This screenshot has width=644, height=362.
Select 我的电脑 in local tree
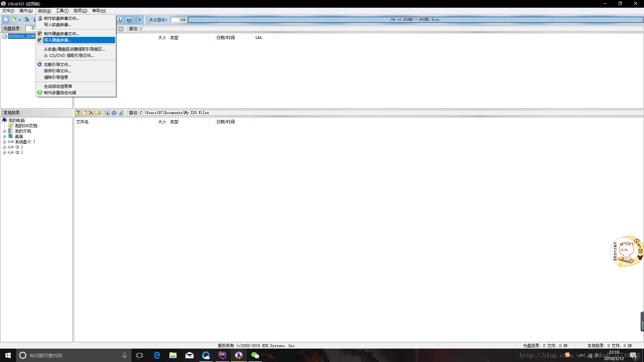[16, 120]
